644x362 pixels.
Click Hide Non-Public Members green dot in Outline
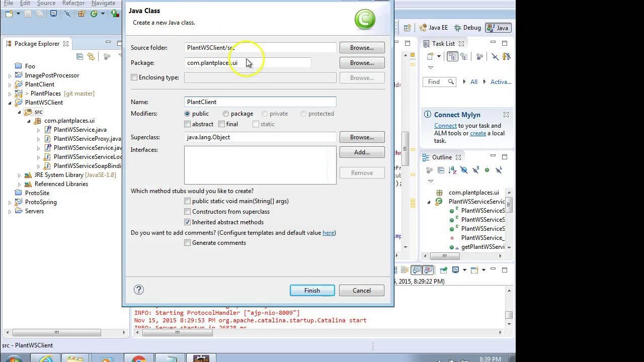pyautogui.click(x=487, y=170)
